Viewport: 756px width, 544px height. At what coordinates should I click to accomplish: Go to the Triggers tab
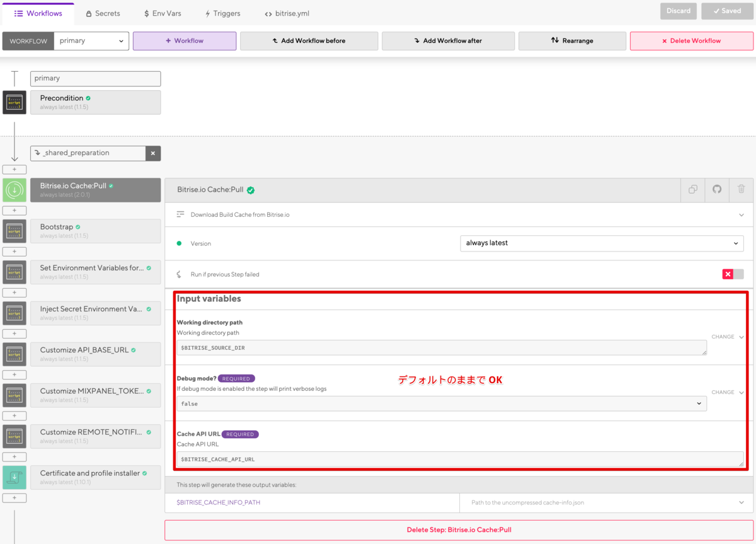pos(222,13)
